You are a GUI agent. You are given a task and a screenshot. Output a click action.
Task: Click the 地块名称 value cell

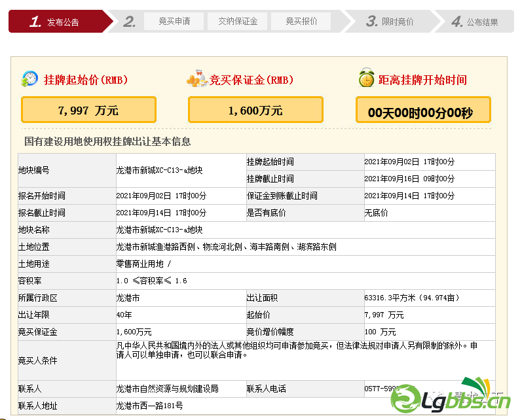pyautogui.click(x=305, y=230)
